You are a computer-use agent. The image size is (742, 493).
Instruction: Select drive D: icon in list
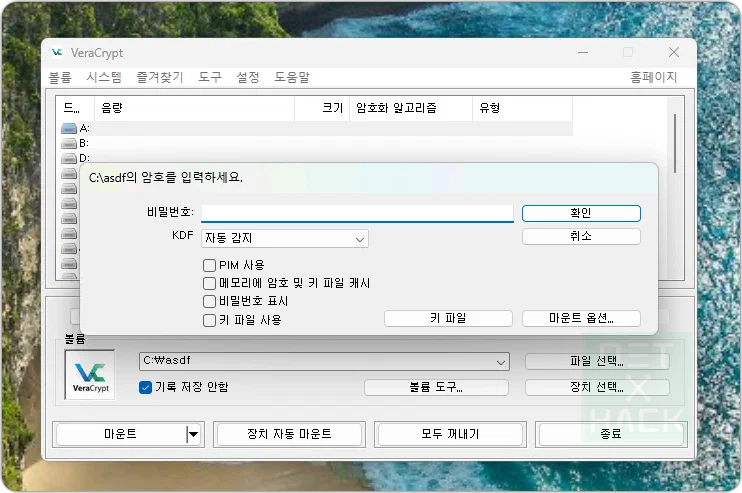tap(69, 158)
